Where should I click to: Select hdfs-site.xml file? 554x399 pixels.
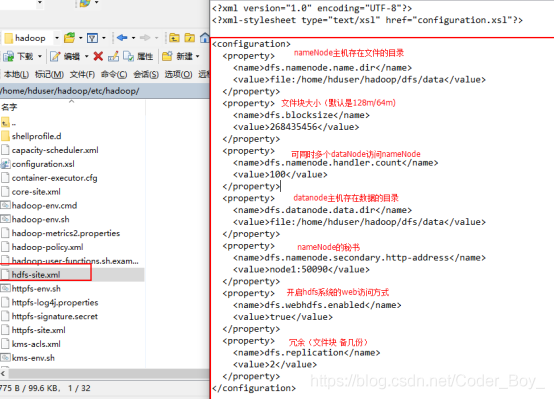point(72,275)
